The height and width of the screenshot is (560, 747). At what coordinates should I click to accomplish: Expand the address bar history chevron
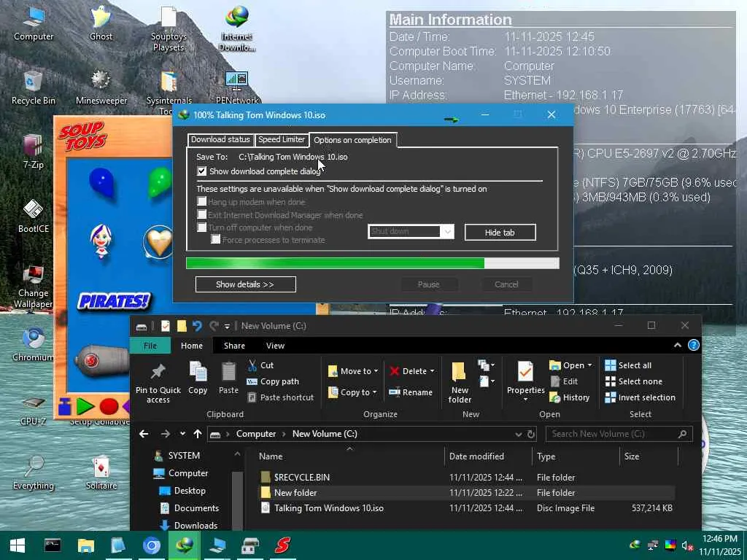519,435
